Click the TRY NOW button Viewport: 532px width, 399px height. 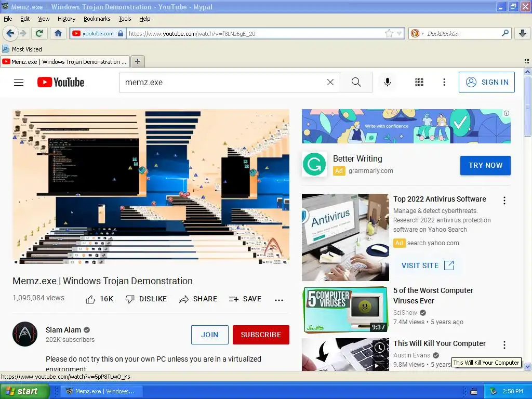(485, 165)
